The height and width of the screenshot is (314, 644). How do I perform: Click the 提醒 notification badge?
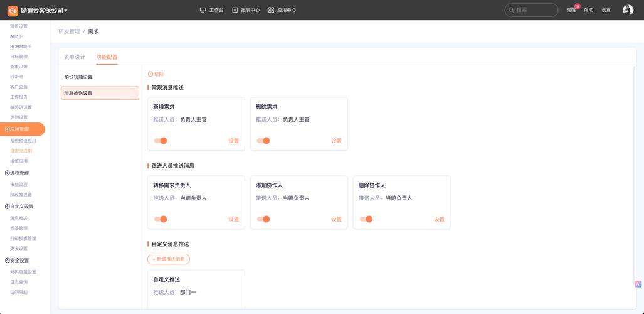coord(577,7)
